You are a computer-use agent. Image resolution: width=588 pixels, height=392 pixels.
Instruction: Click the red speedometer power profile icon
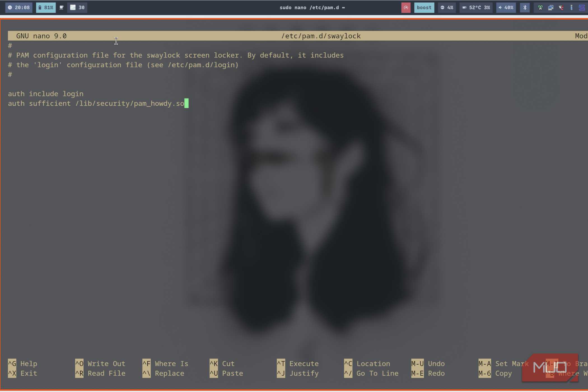[406, 8]
